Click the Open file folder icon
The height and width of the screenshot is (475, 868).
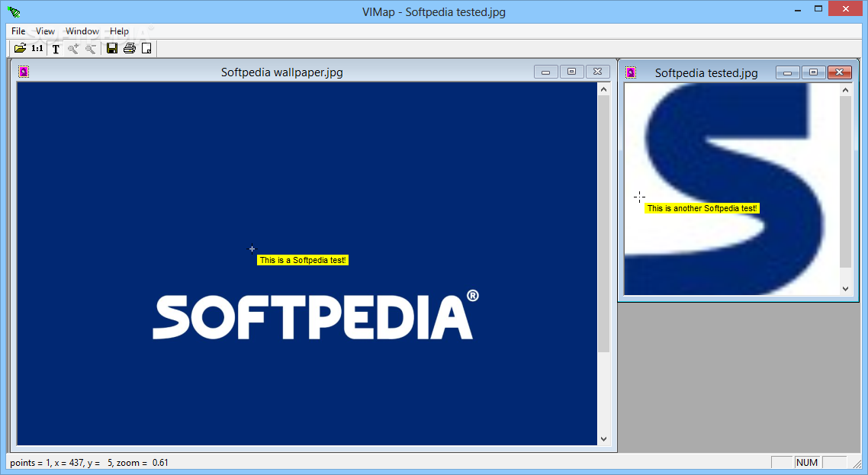[x=20, y=48]
